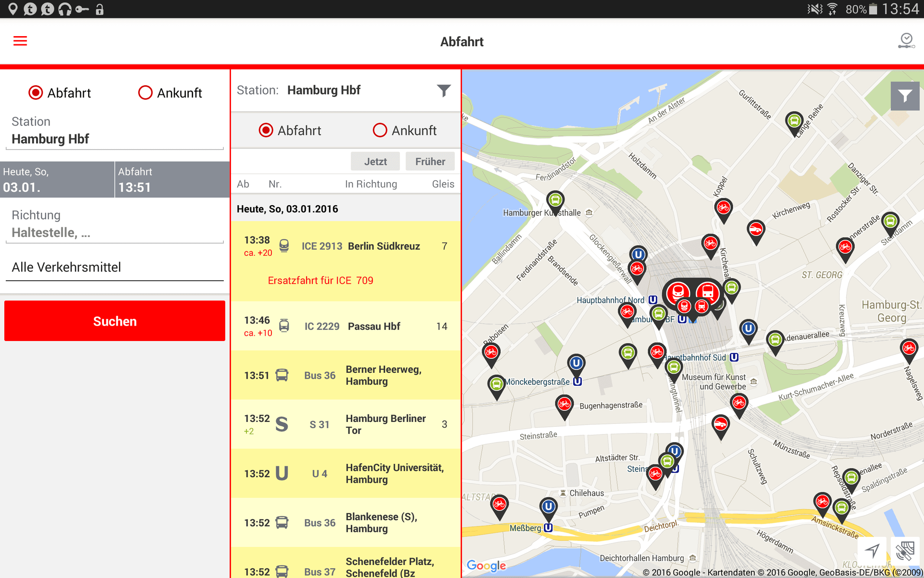Screen dimensions: 924x578
Task: Tap the bike marker near Koppel
Action: 723,209
